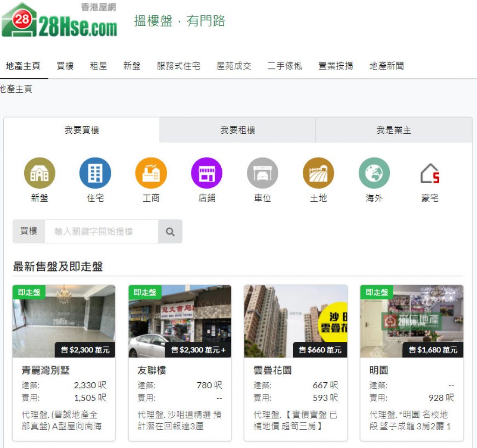477x448 pixels.
Task: Switch to the 我要租樓 tab
Action: (238, 130)
